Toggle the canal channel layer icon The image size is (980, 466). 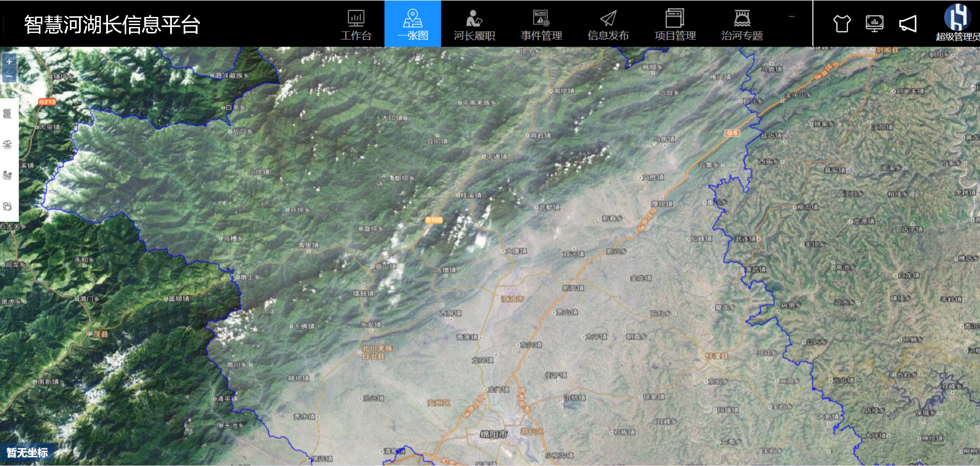point(8,175)
